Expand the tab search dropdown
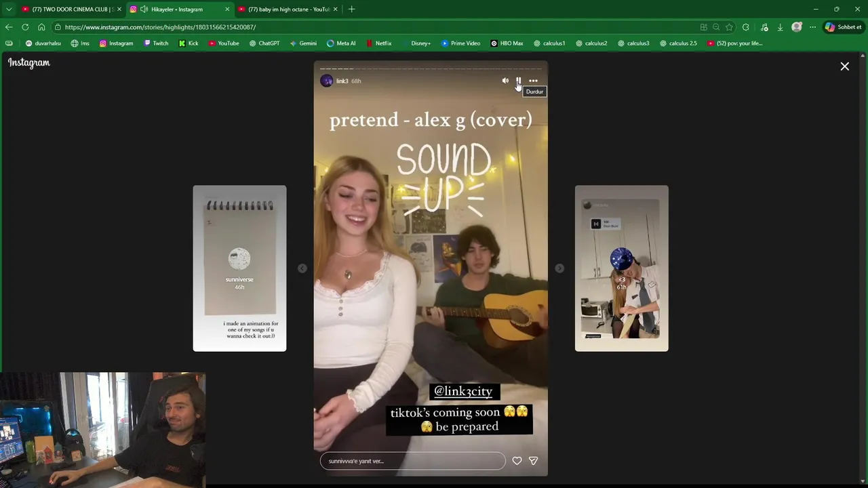This screenshot has width=868, height=488. 8,9
